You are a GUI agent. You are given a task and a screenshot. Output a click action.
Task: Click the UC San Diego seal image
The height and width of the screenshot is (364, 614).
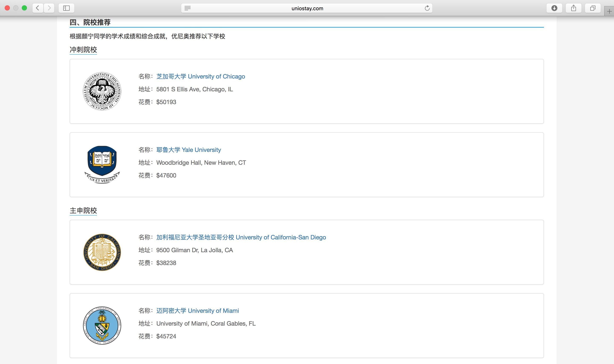point(102,252)
